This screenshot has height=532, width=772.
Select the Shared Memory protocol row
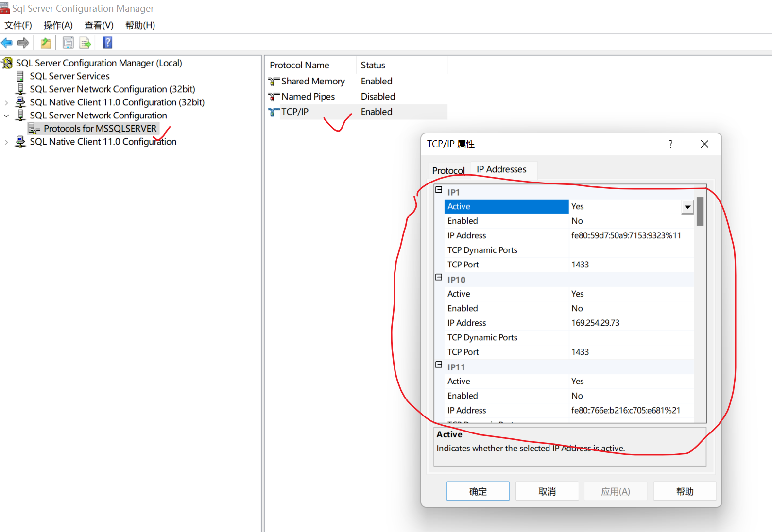pyautogui.click(x=313, y=82)
